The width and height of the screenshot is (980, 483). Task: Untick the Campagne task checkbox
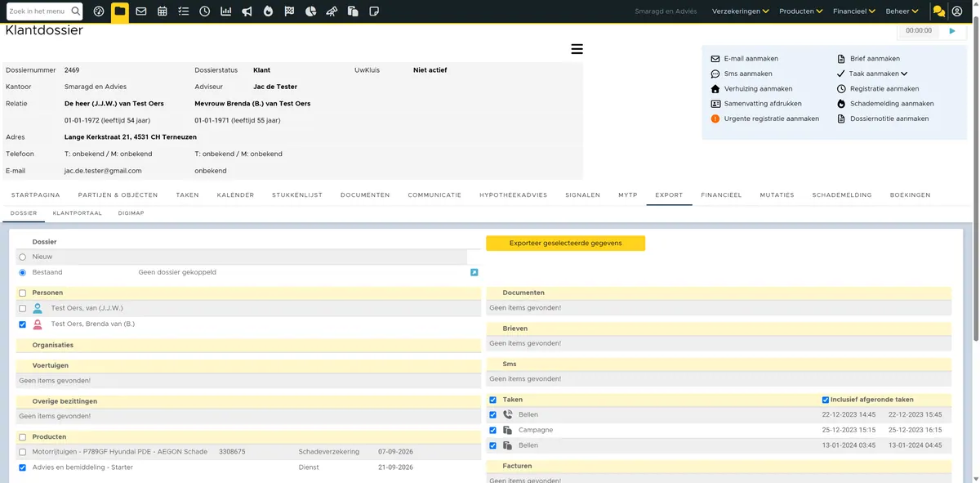492,430
